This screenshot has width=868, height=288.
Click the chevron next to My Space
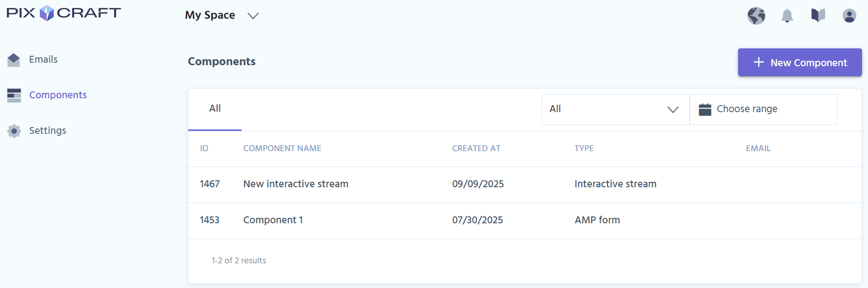tap(253, 16)
